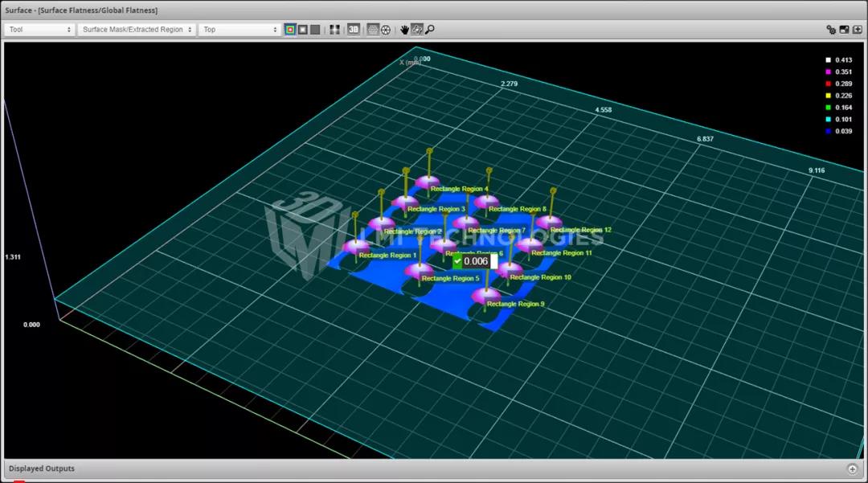Select the Rectangle Region 8 label

[518, 209]
